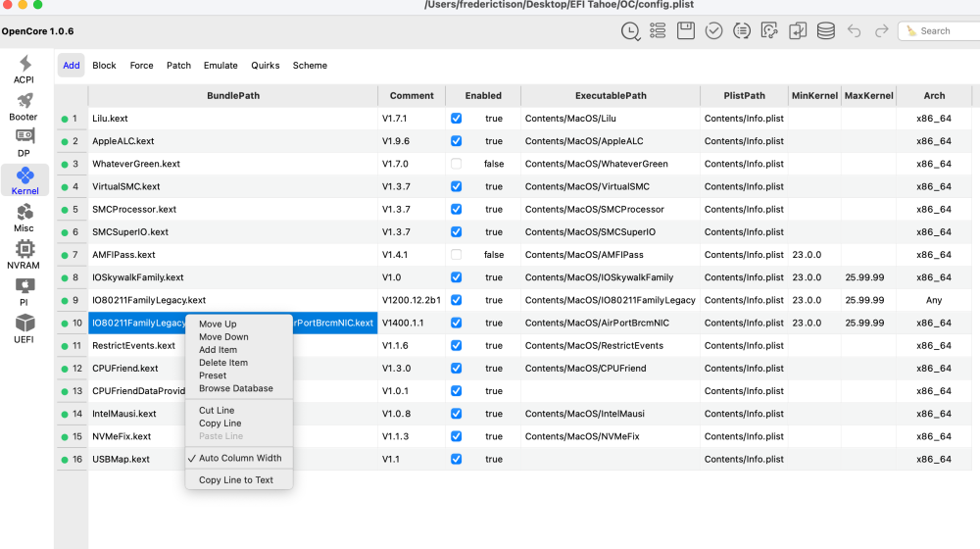Screen dimensions: 980x549
Task: Switch to the Block tab
Action: pyautogui.click(x=104, y=65)
